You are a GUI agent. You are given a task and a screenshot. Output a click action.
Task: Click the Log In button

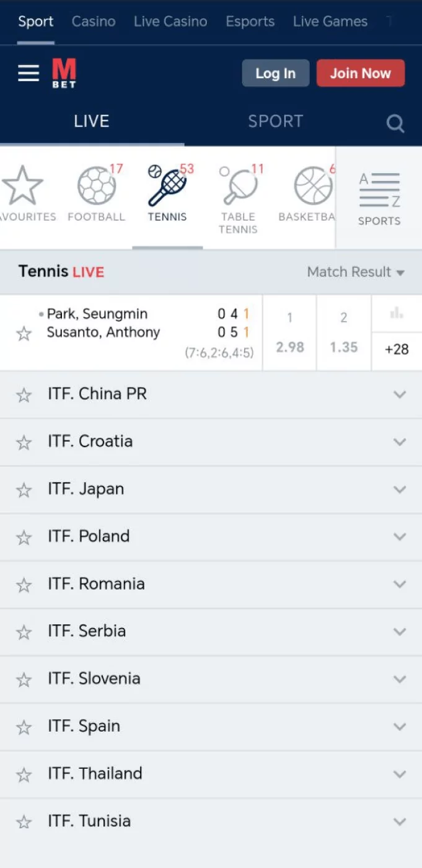275,73
